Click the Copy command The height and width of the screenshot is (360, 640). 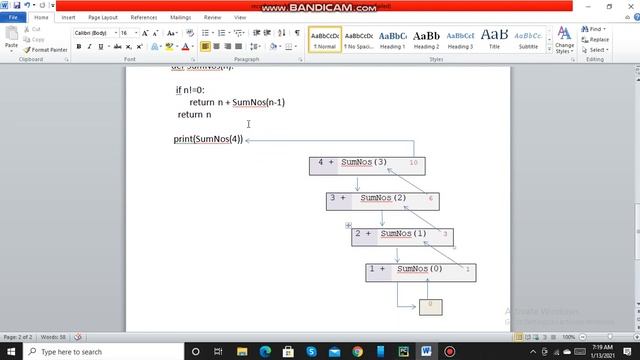tap(34, 40)
